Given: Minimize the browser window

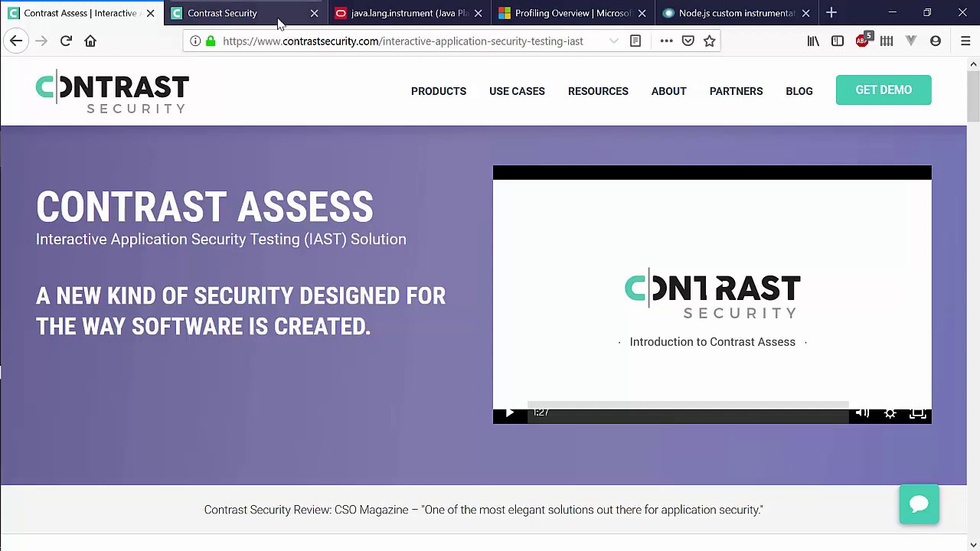Looking at the screenshot, I should [892, 13].
